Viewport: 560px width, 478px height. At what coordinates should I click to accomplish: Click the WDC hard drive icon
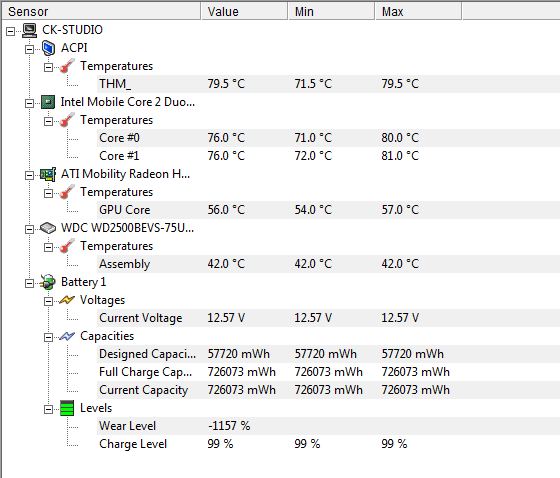click(x=48, y=228)
